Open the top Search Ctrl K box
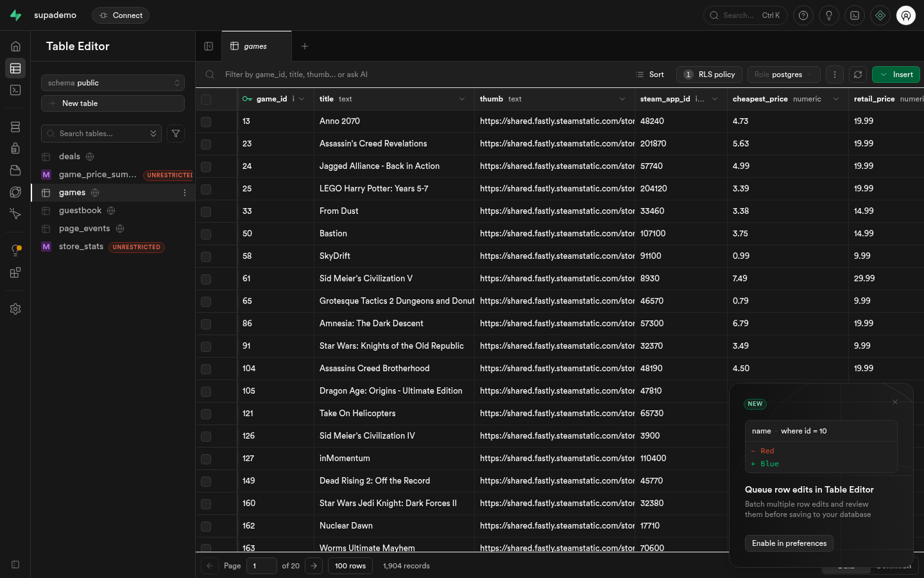This screenshot has width=924, height=578. (x=746, y=15)
